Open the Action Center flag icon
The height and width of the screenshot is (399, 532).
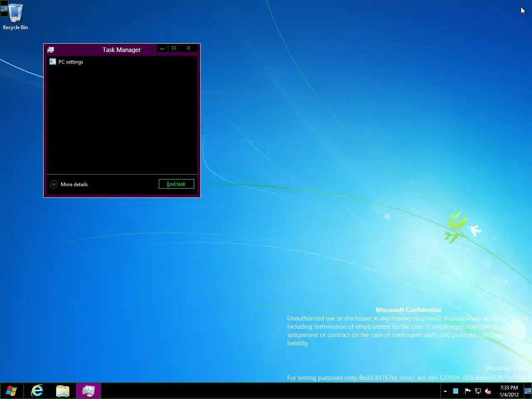coord(467,391)
